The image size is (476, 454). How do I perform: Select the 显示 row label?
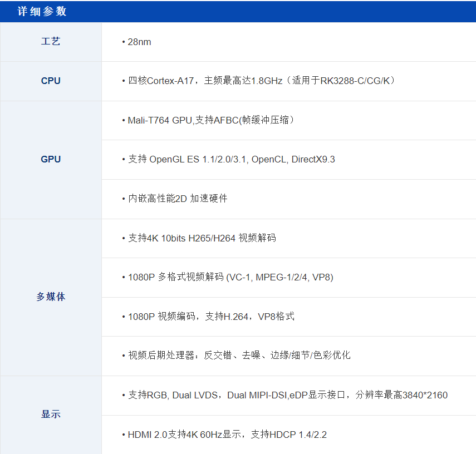pos(51,414)
